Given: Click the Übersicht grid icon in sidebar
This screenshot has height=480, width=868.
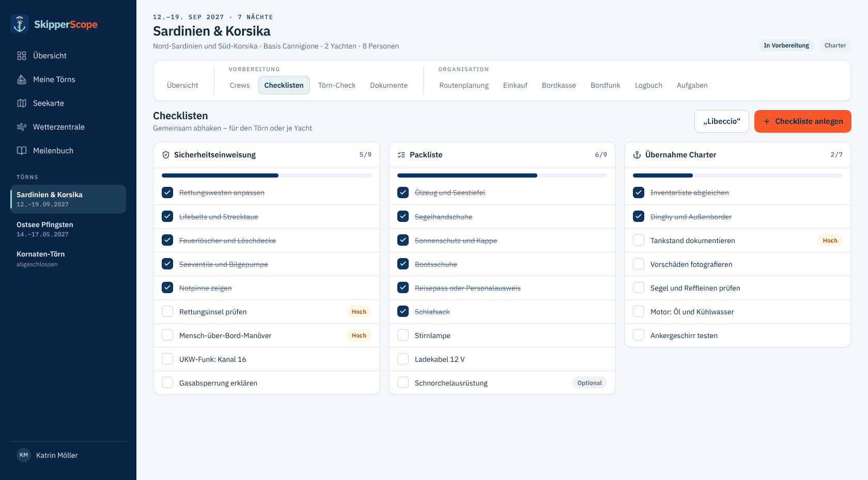Looking at the screenshot, I should [x=22, y=56].
